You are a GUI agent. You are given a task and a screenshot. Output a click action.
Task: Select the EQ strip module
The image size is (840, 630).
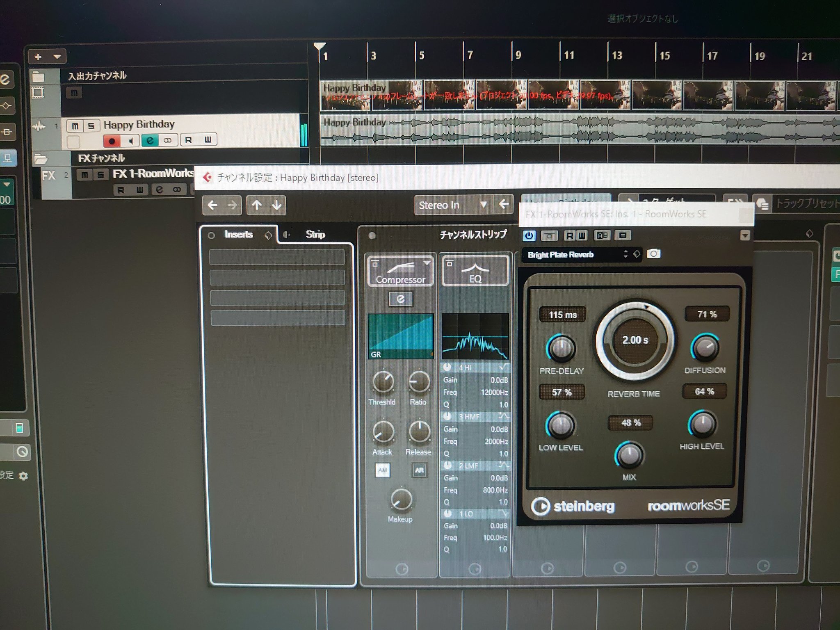coord(475,270)
